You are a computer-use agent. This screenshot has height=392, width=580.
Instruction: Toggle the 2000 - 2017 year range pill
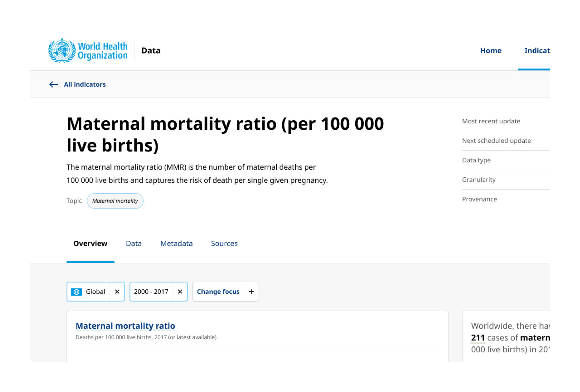point(151,292)
